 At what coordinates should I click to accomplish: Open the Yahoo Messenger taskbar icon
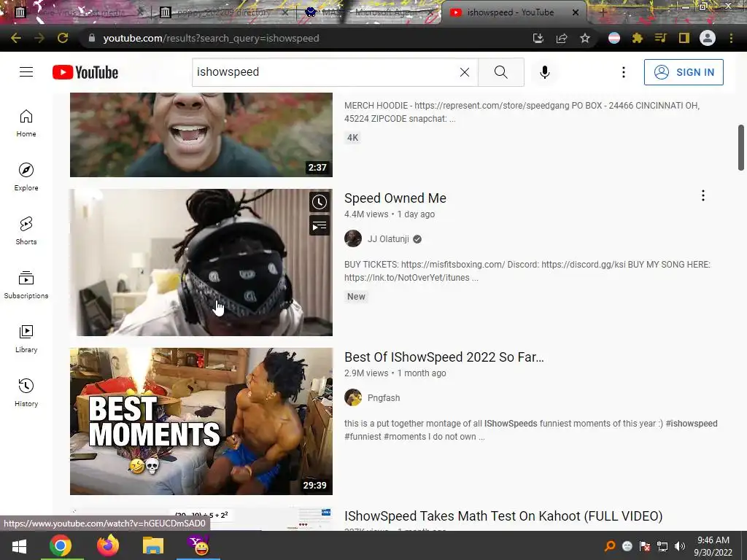point(198,545)
